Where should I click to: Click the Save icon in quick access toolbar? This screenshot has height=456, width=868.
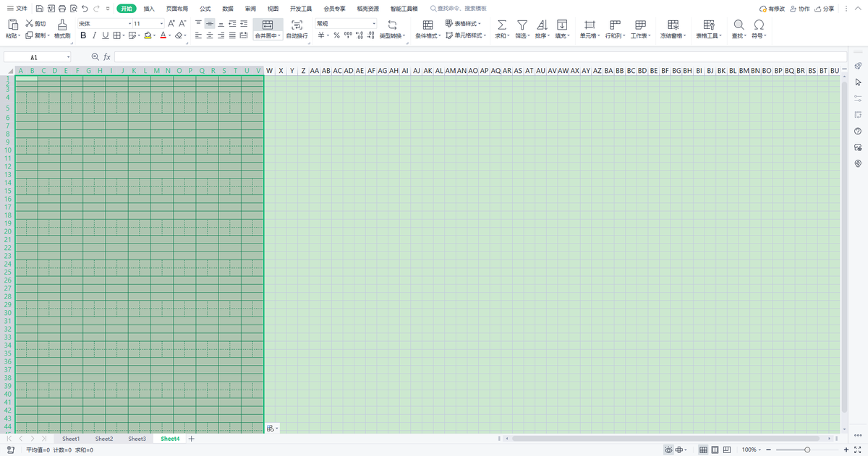tap(39, 9)
